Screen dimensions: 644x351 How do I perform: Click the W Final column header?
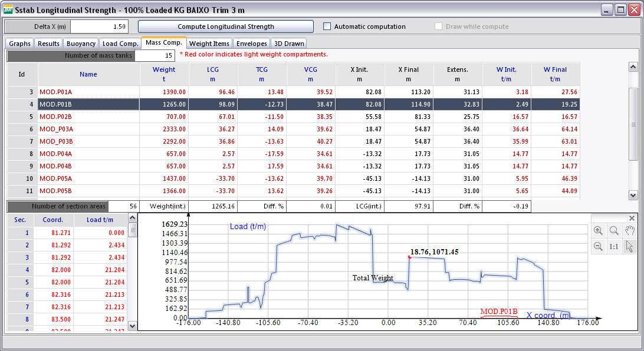click(555, 74)
